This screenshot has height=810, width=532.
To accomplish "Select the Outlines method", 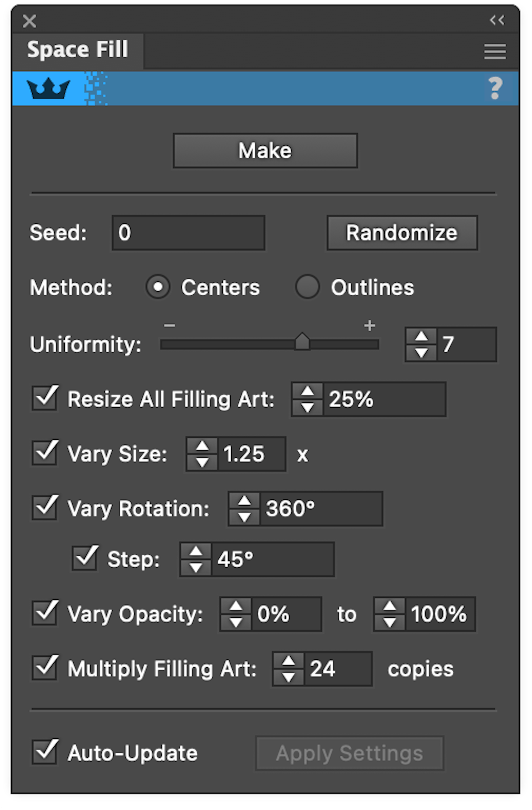I will point(308,287).
